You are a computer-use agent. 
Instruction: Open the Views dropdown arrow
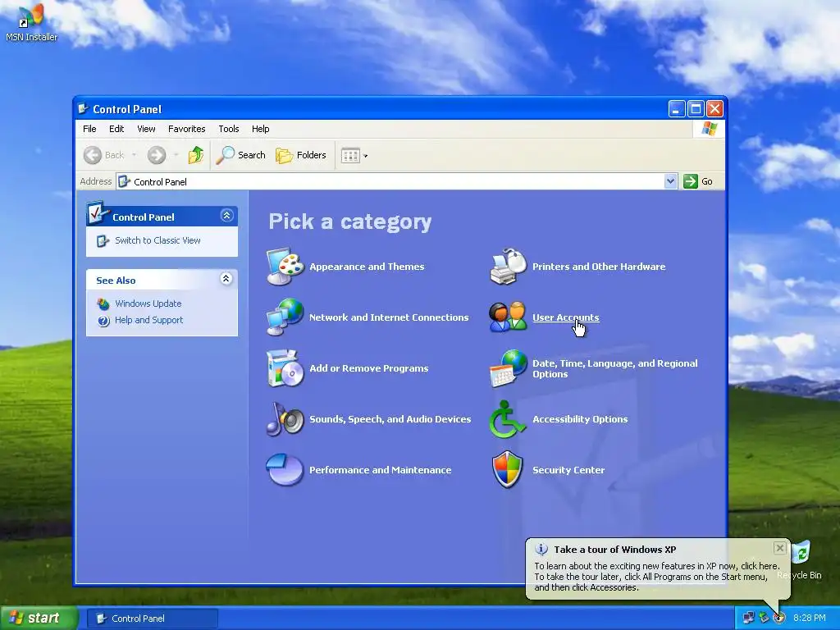click(365, 156)
